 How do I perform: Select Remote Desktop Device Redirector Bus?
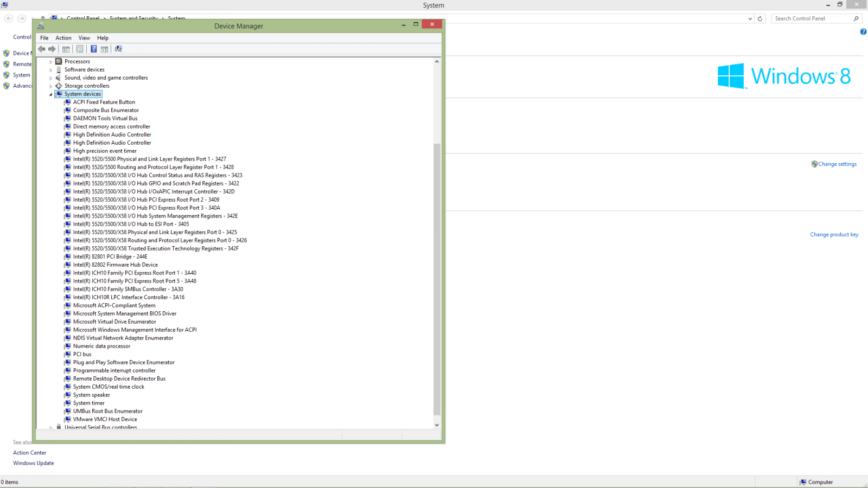point(119,378)
